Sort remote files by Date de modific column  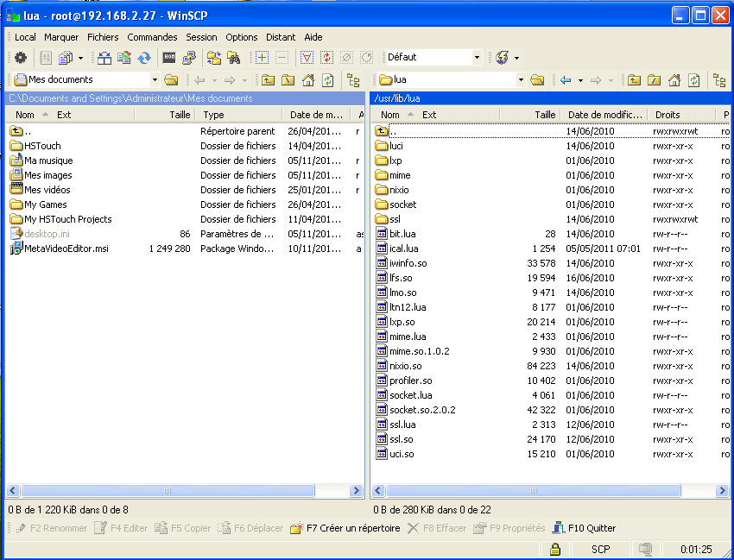[604, 115]
